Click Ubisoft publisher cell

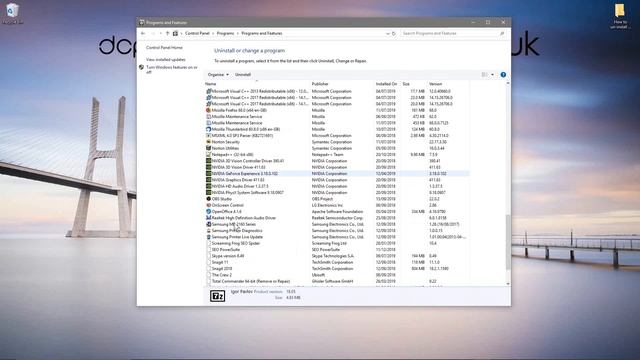[318, 275]
